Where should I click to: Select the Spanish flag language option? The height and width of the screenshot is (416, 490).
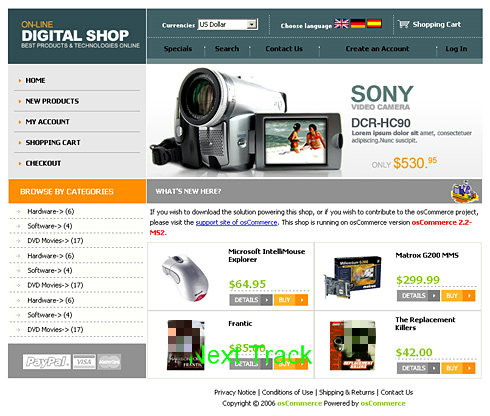[374, 24]
